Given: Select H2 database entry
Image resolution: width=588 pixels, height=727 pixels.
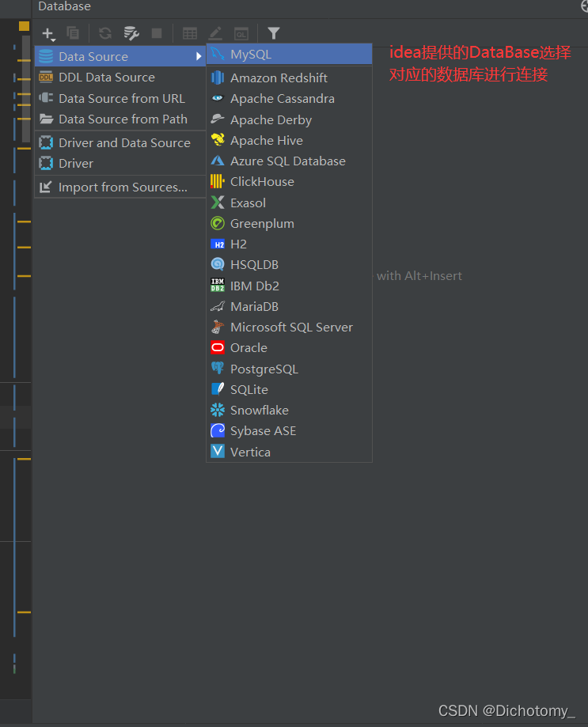Looking at the screenshot, I should (290, 244).
